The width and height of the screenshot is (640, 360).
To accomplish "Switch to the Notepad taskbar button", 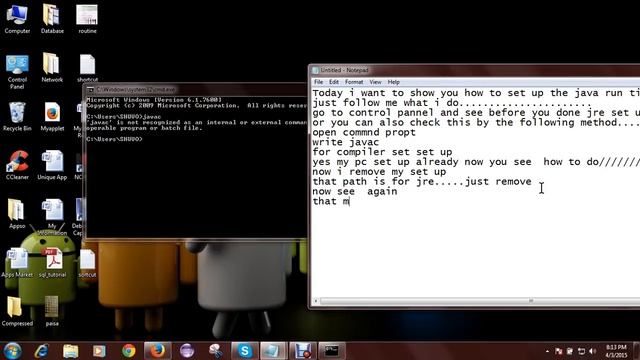I will tap(273, 351).
